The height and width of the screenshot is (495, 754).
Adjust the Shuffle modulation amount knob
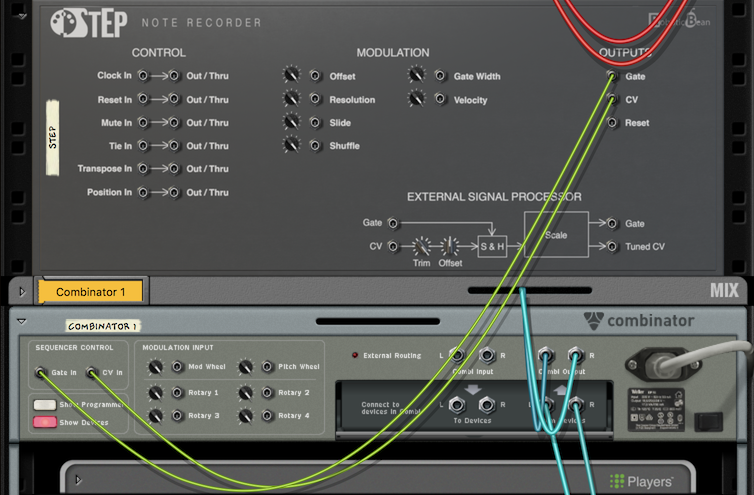pos(291,145)
